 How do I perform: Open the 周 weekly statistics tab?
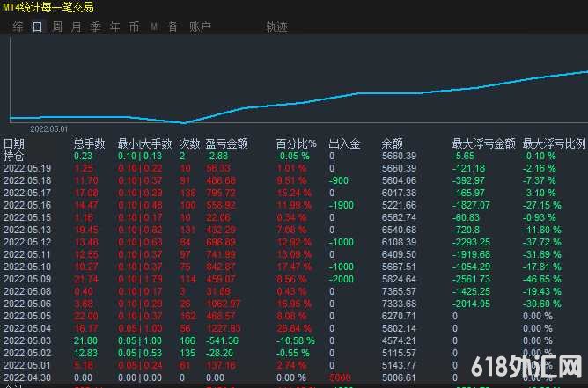[x=57, y=26]
